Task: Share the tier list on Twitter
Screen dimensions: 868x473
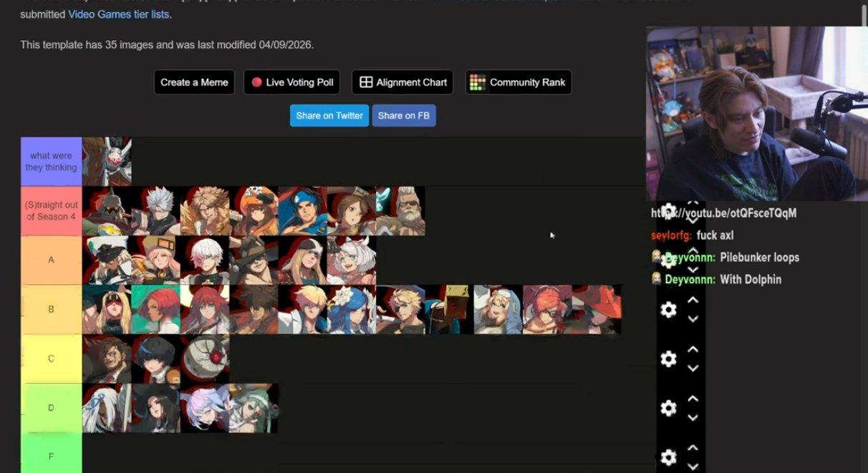Action: point(329,115)
